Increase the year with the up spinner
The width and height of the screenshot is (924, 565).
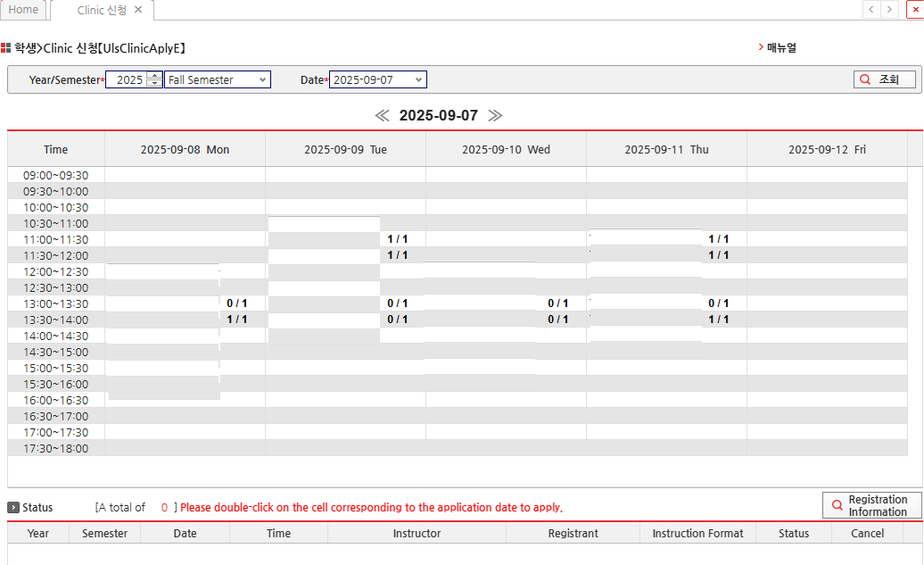tap(154, 76)
